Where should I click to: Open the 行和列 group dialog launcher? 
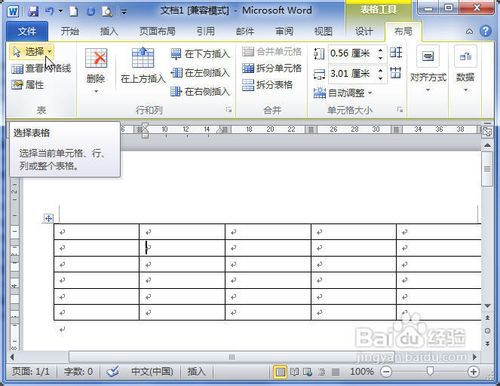[x=229, y=109]
